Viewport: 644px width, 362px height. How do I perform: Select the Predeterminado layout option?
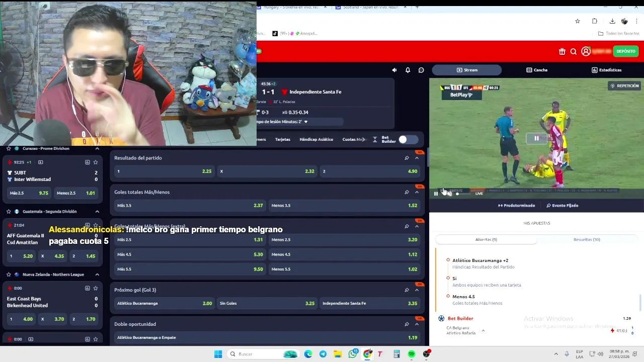(516, 206)
